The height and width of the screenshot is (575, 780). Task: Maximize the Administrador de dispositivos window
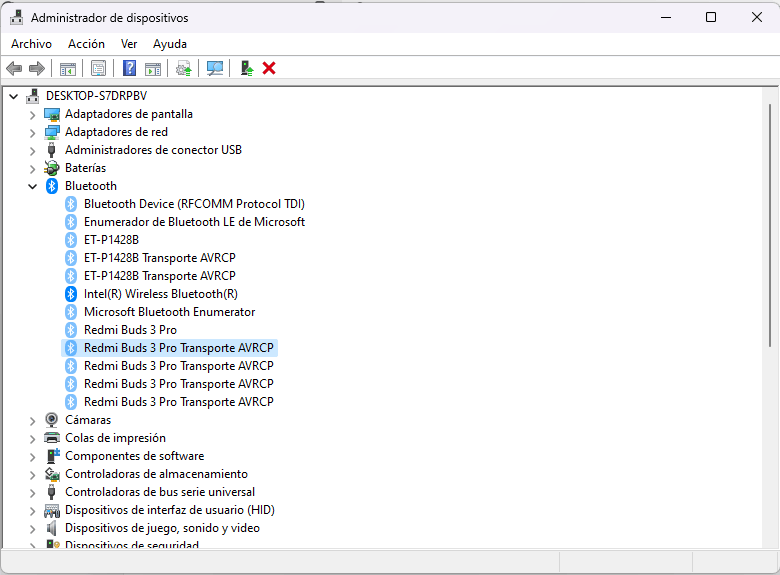711,17
